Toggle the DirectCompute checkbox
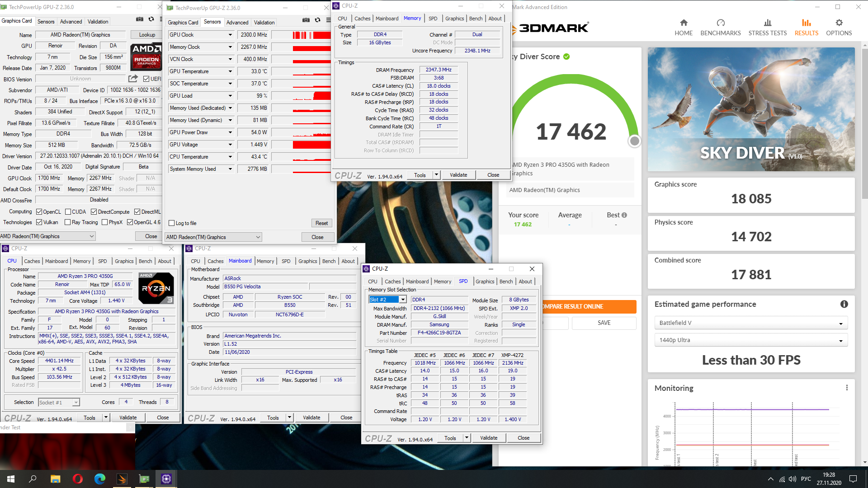868x488 pixels. coord(94,212)
